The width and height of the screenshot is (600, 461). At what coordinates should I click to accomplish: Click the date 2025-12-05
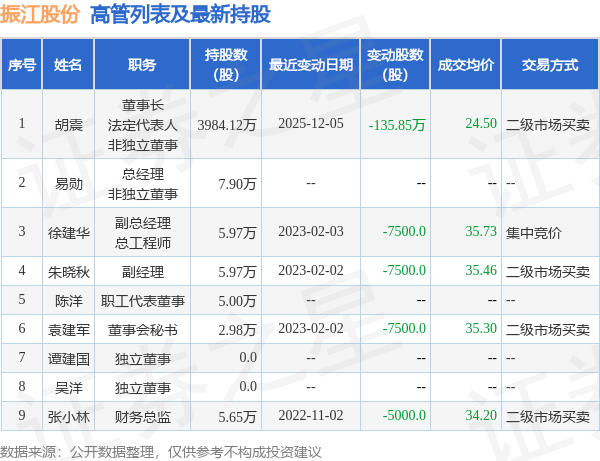point(311,123)
